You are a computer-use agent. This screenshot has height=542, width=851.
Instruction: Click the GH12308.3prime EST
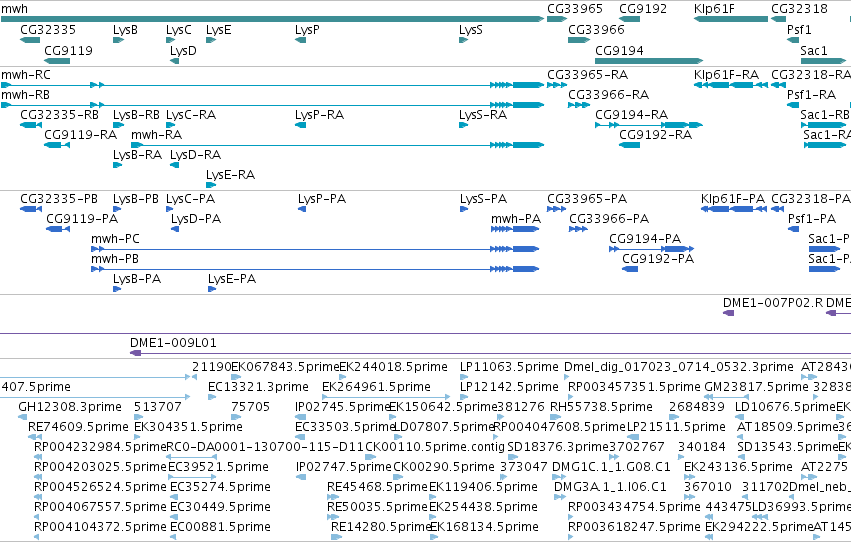tap(23, 417)
